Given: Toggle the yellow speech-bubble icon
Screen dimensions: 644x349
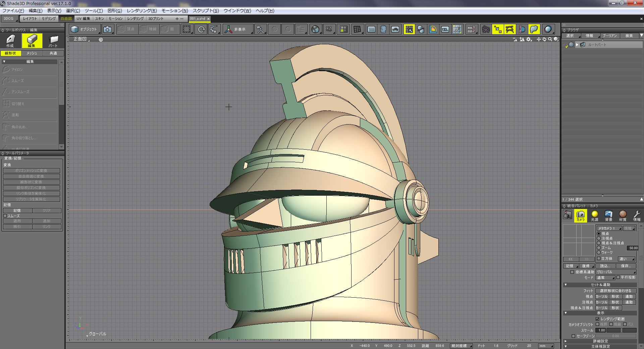Looking at the screenshot, I should 534,30.
